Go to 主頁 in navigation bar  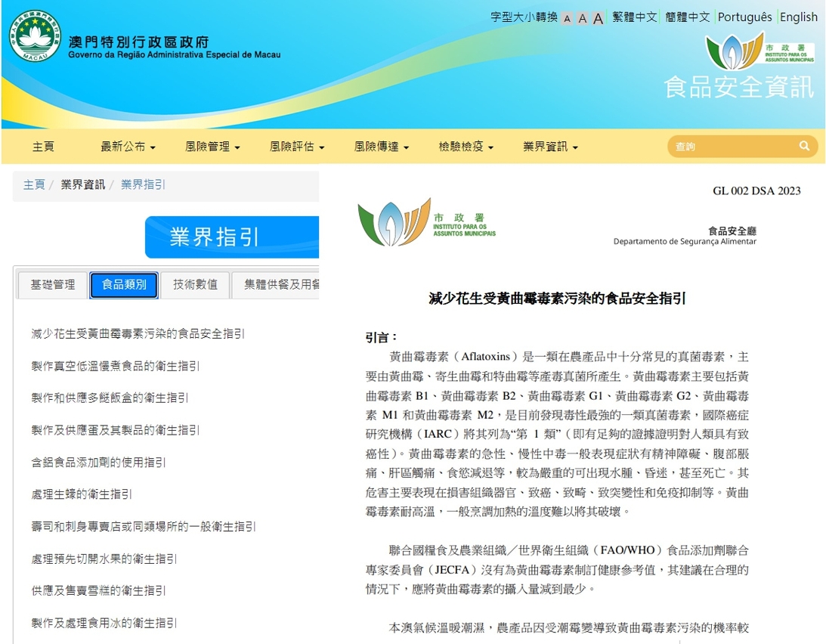[43, 147]
